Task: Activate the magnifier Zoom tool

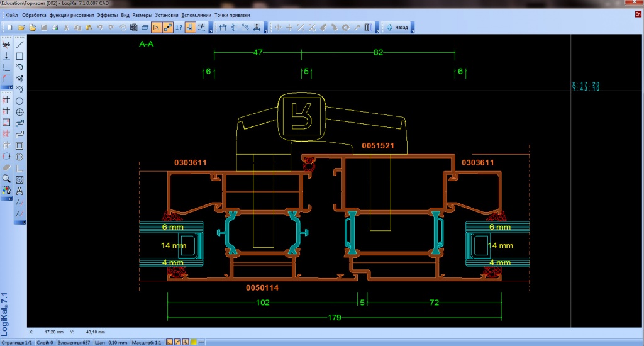Action: pos(6,179)
